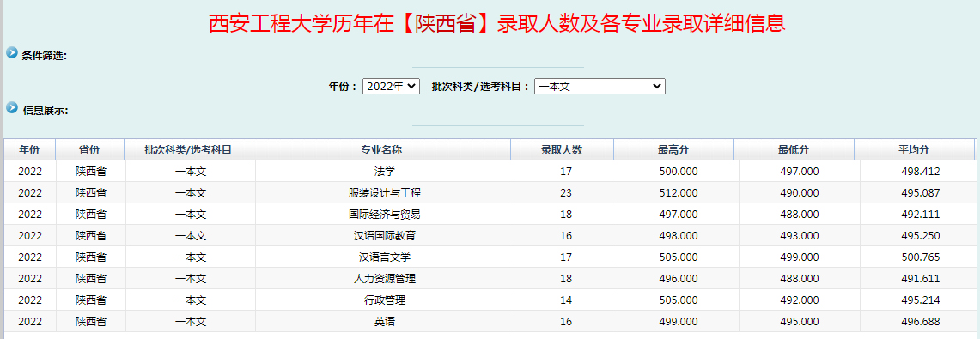Screen dimensions: 980x339
Task: Click the 省份 column header
Action: (90, 149)
